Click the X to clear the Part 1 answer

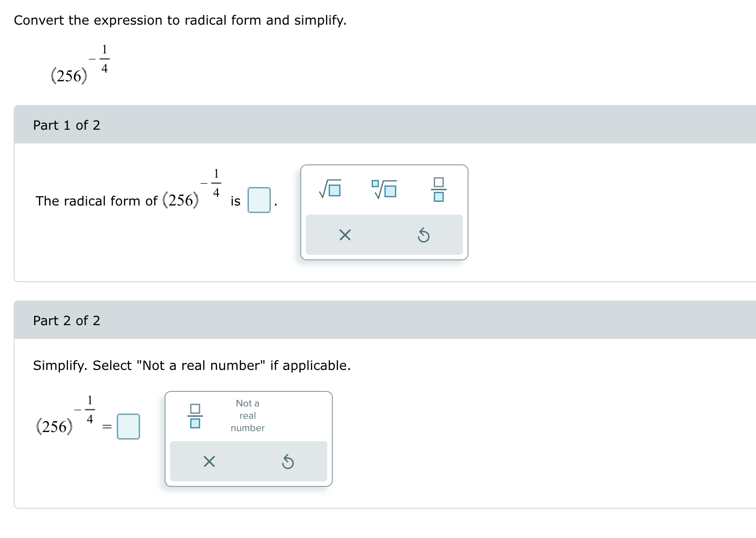(x=345, y=235)
